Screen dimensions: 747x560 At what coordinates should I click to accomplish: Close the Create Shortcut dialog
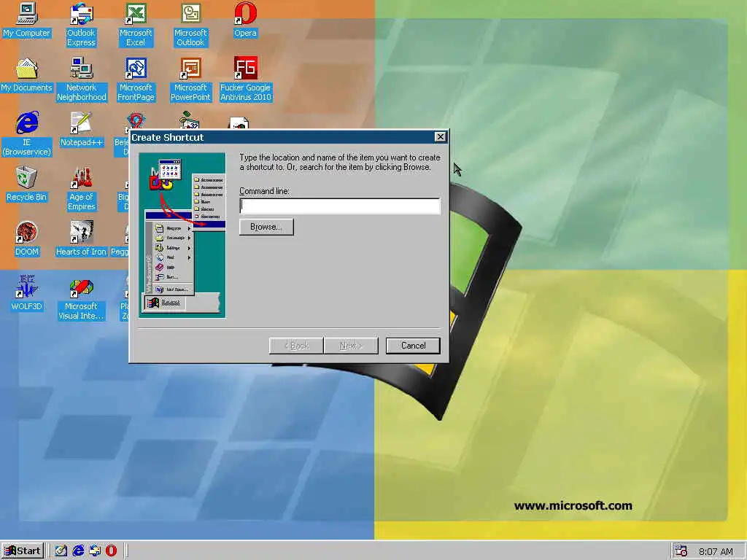[440, 137]
